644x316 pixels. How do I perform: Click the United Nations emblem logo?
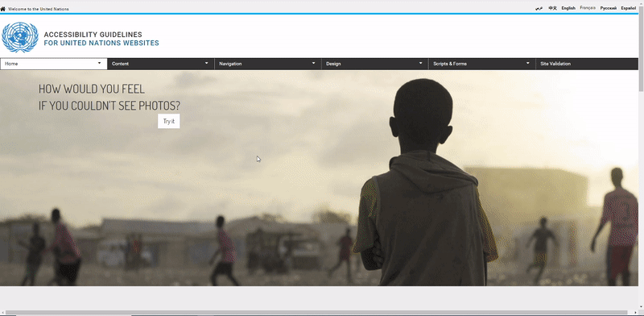(x=20, y=37)
